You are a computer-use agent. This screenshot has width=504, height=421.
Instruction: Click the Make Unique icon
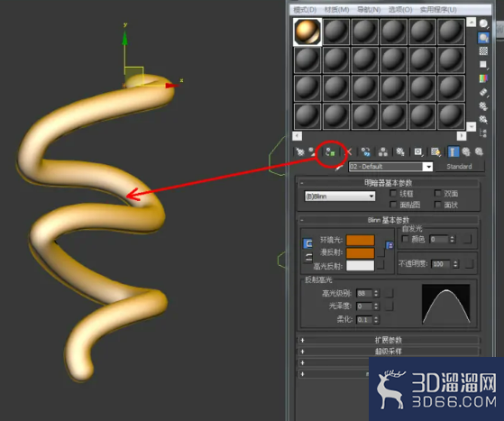383,151
